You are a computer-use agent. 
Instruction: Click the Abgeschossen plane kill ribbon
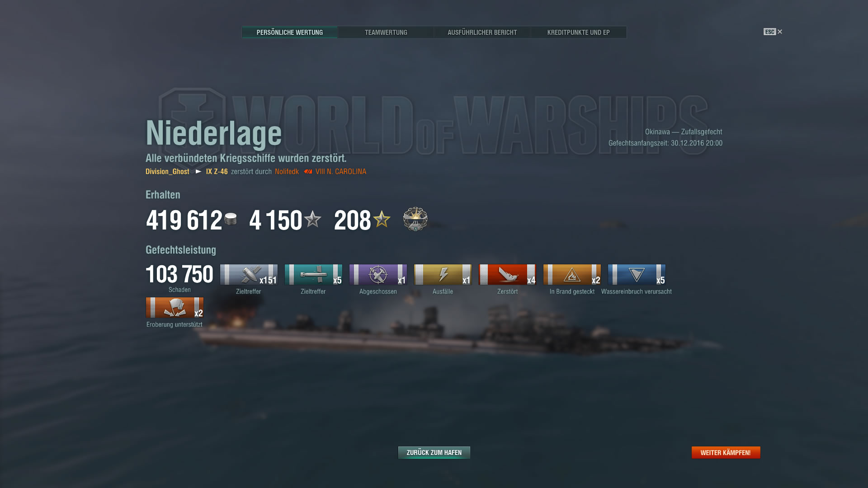(x=378, y=275)
